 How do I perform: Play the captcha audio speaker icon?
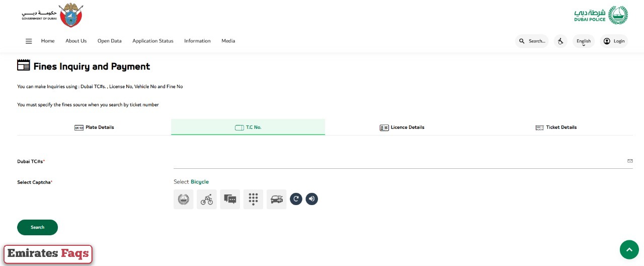coord(312,199)
